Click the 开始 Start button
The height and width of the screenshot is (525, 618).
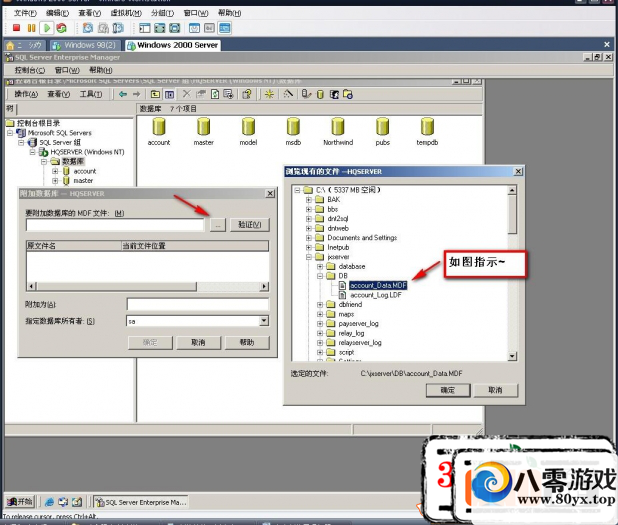(x=20, y=502)
